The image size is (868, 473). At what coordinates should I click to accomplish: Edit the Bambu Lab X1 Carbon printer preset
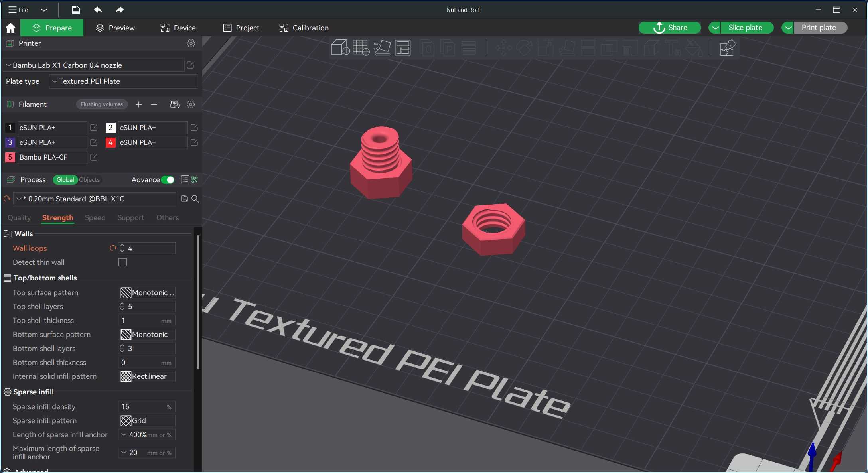(x=190, y=65)
